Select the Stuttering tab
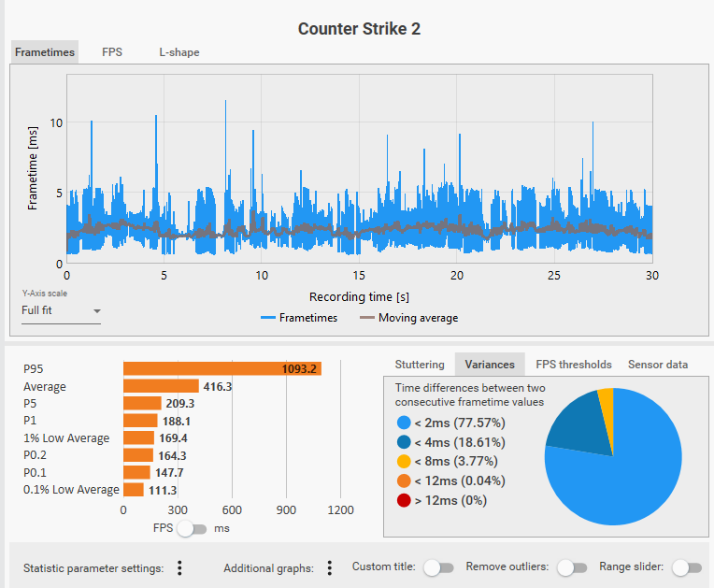This screenshot has width=714, height=588. pyautogui.click(x=420, y=365)
